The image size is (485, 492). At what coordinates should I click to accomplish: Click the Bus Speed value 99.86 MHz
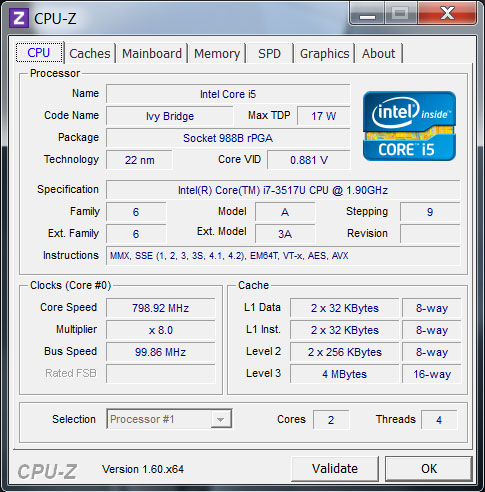coord(160,352)
